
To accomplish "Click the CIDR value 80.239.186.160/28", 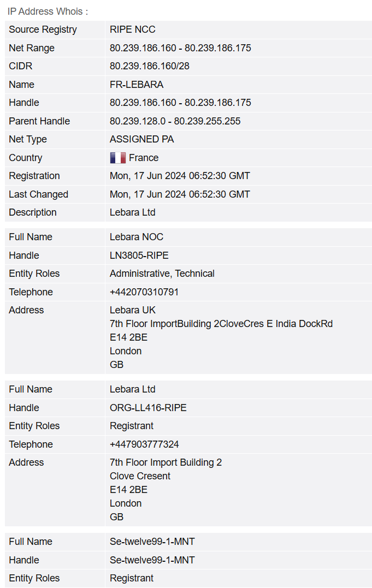I will click(150, 66).
